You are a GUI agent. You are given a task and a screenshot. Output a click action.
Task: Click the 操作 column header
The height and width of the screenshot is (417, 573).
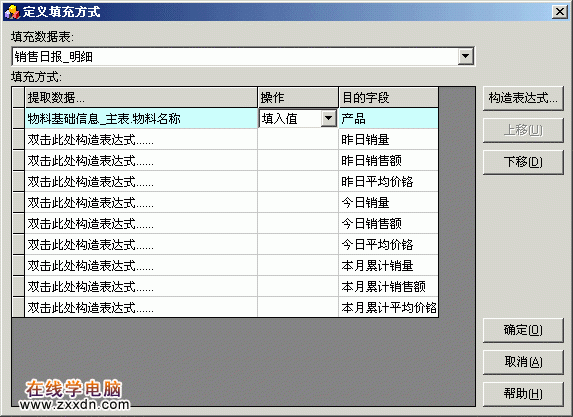point(298,98)
